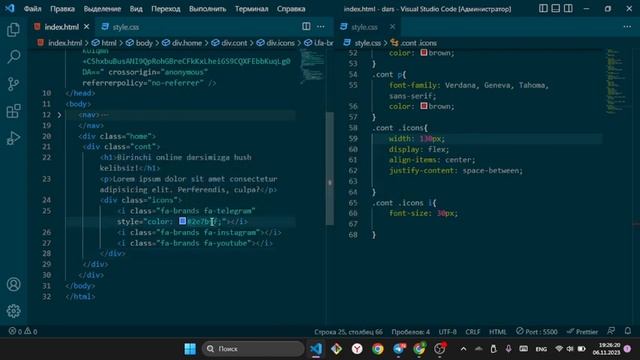Open more actions for left editor group

click(321, 27)
